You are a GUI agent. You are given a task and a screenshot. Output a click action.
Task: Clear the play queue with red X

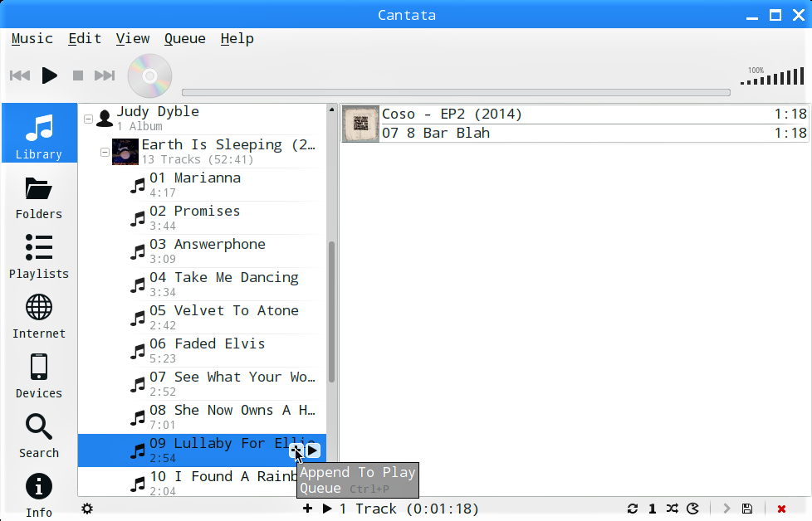tap(781, 509)
